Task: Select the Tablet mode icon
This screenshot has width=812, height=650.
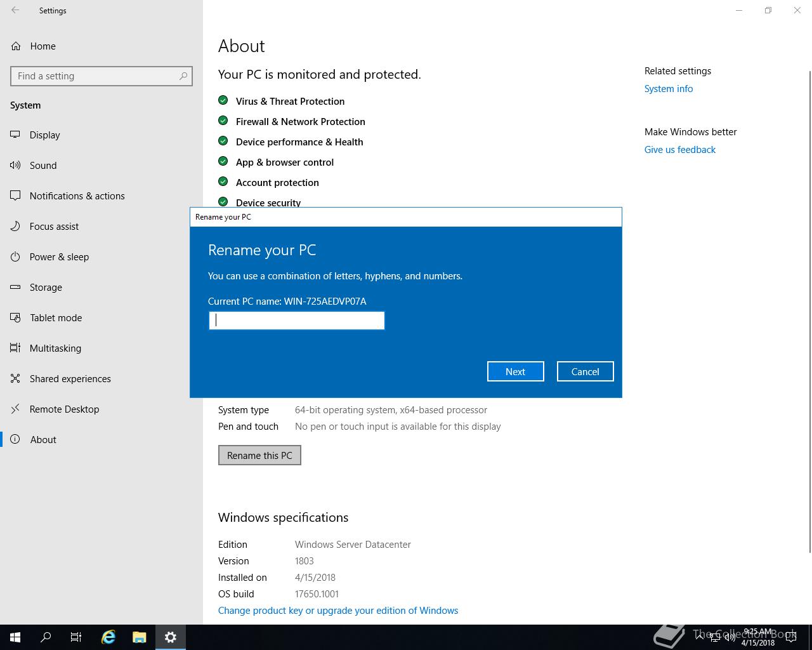Action: coord(15,317)
